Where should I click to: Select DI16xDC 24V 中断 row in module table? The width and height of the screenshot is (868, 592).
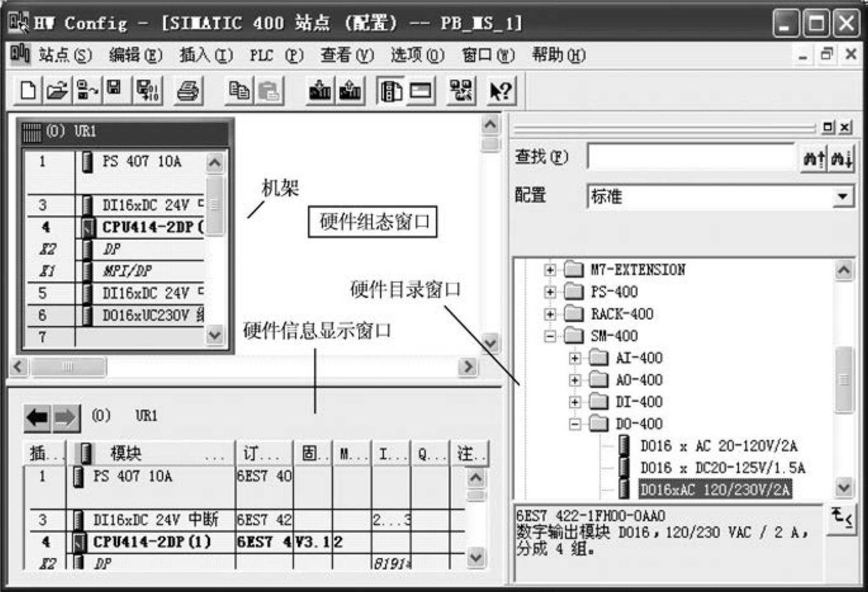click(244, 520)
